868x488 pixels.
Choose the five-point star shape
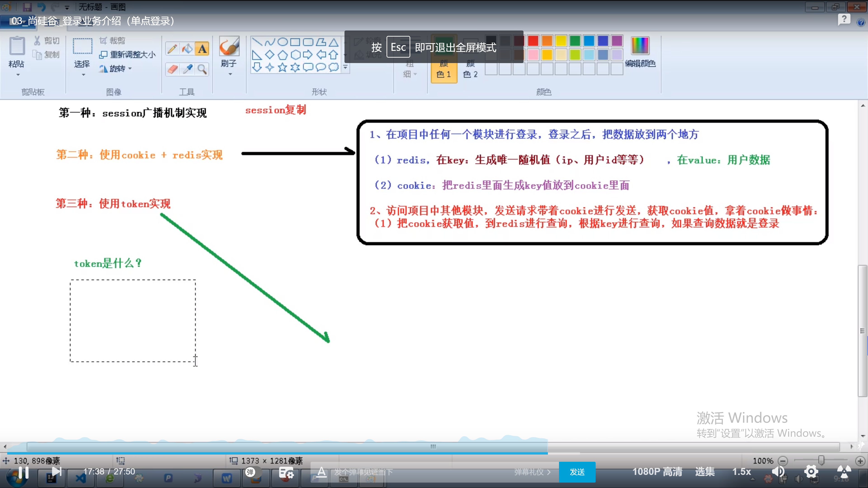click(282, 67)
